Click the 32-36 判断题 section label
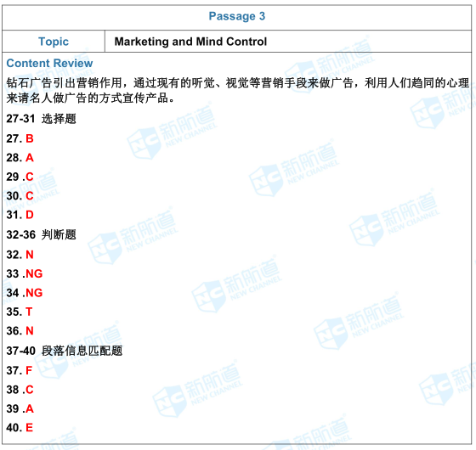 [42, 234]
